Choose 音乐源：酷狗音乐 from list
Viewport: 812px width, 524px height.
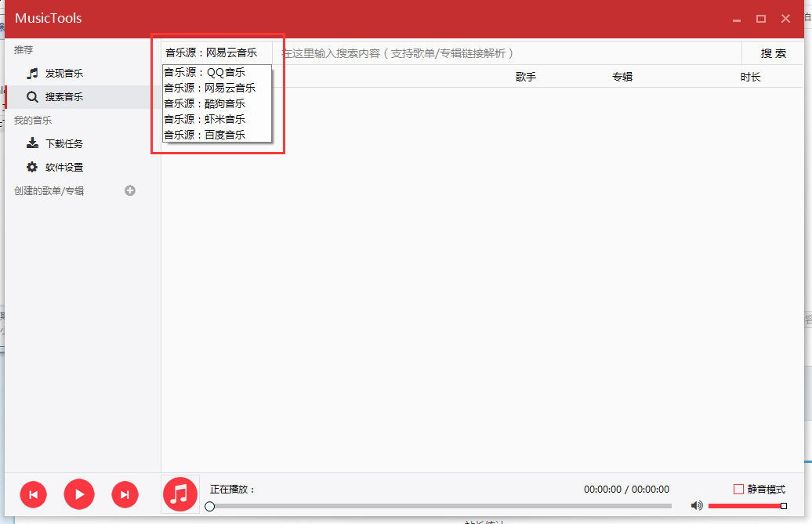[x=217, y=103]
